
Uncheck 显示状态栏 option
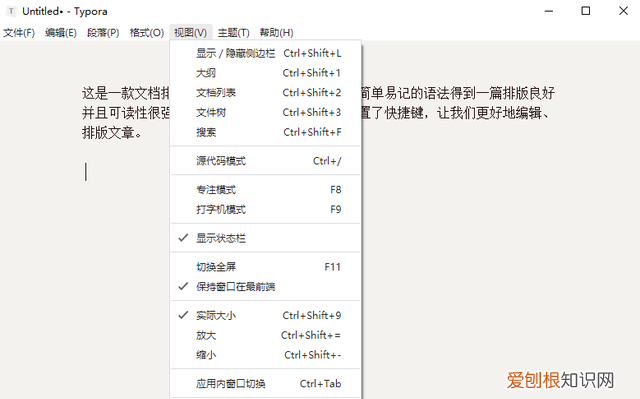coord(265,238)
